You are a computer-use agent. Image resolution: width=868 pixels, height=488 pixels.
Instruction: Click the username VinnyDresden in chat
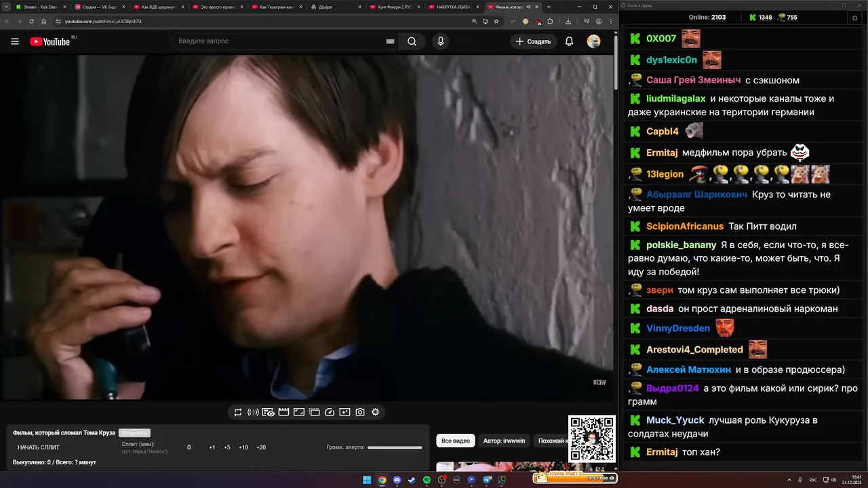click(678, 329)
